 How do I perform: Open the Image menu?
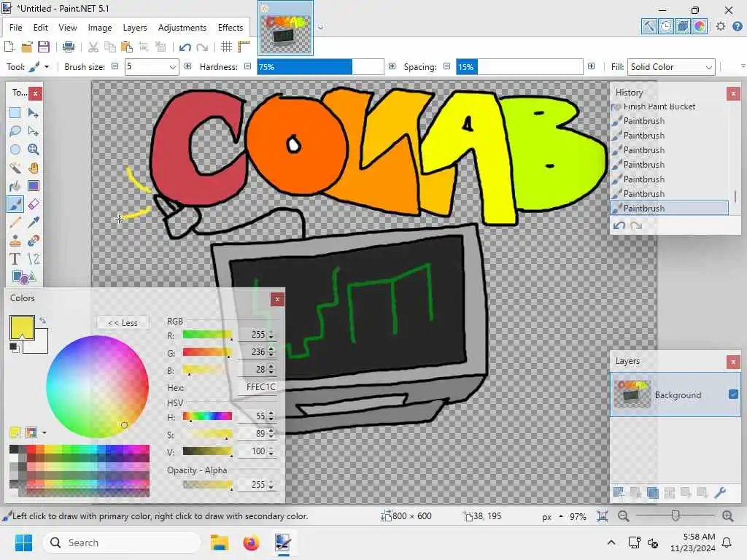pyautogui.click(x=99, y=28)
